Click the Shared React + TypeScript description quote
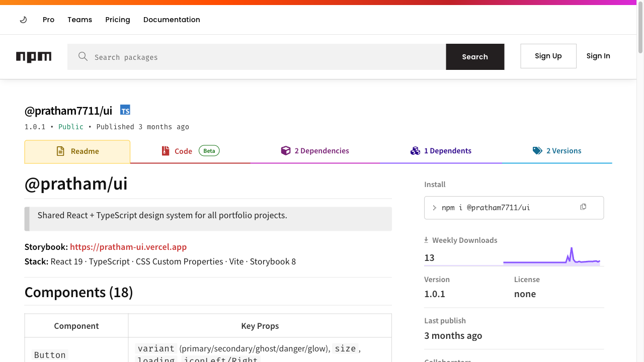This screenshot has width=644, height=362. tap(208, 219)
